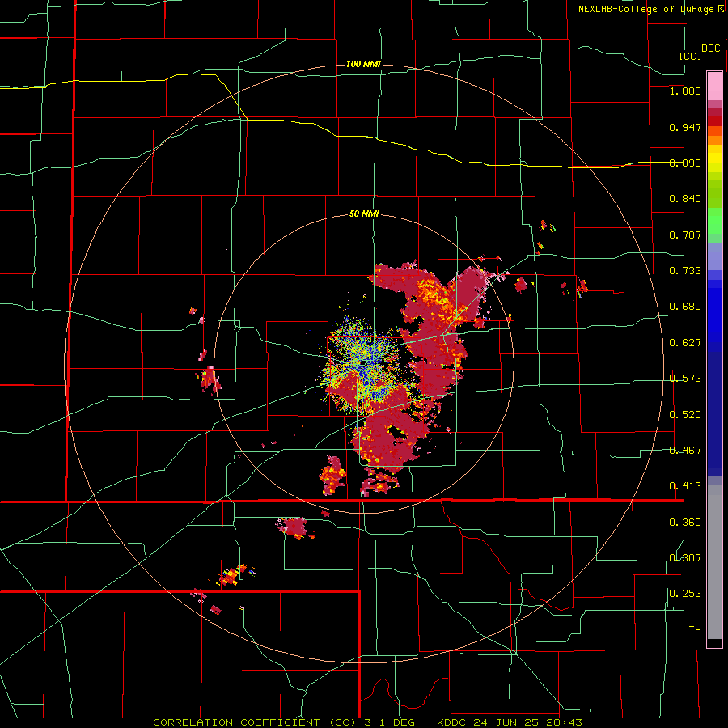Pick the bright green color bar segment
The height and width of the screenshot is (728, 728).
pyautogui.click(x=714, y=221)
